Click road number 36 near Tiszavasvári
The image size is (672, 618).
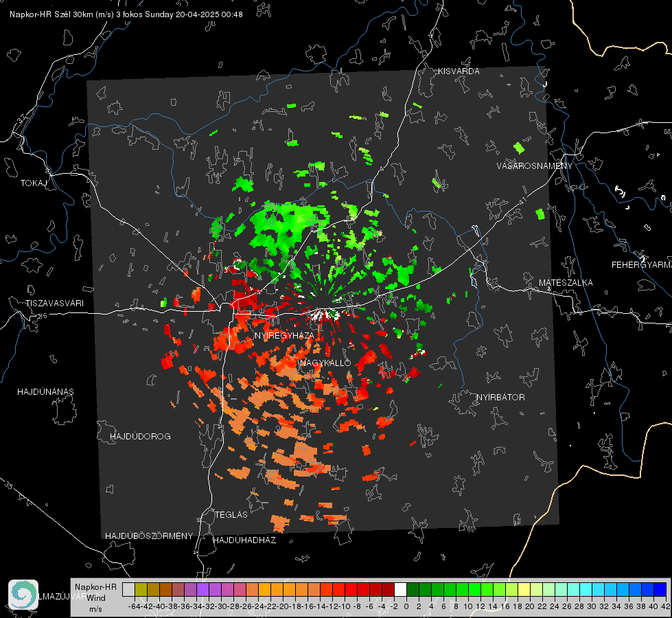pyautogui.click(x=43, y=316)
